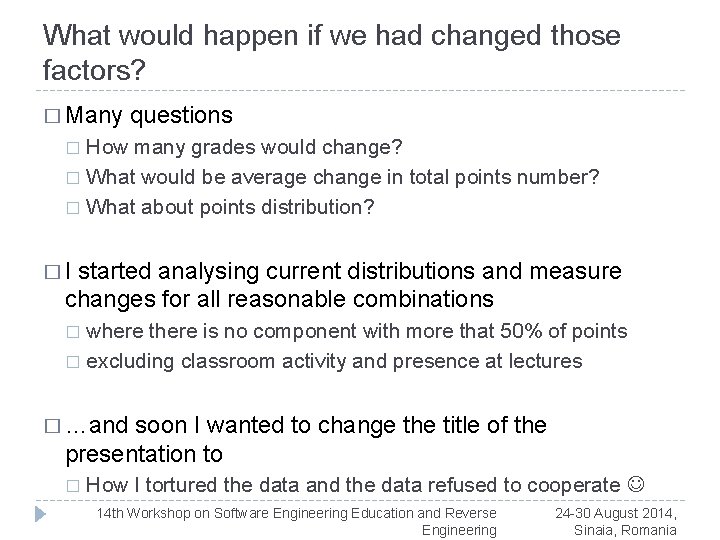Click the 'excluding classroom activity and presence' line

[334, 361]
